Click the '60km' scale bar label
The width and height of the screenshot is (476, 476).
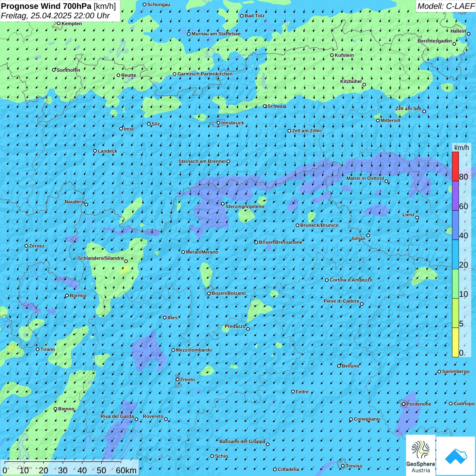point(126,470)
